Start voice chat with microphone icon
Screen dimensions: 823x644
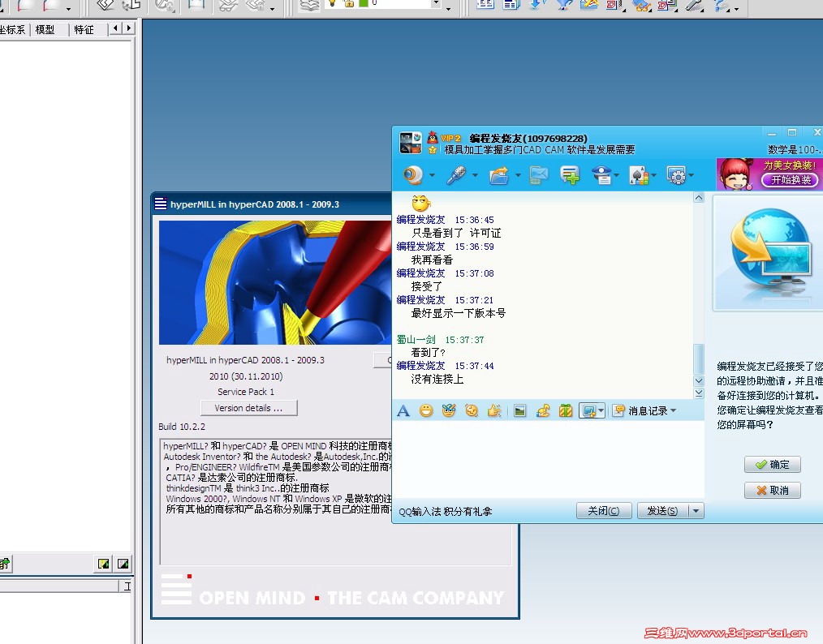(455, 175)
